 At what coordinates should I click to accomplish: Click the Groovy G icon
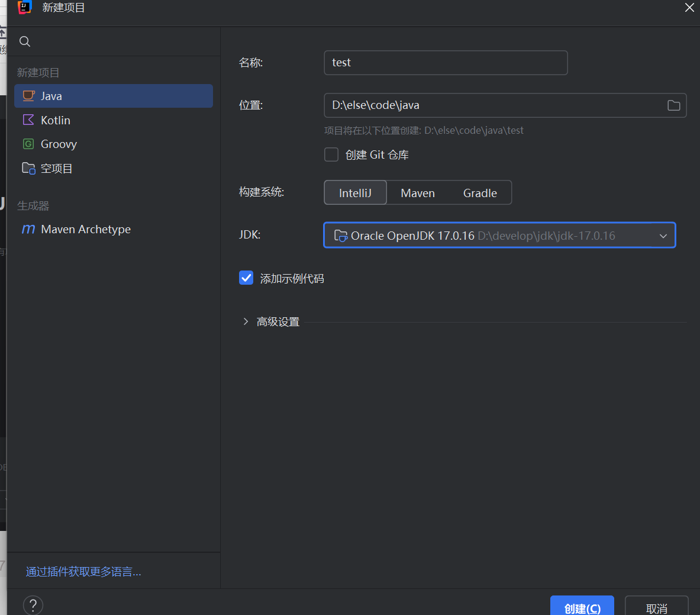coord(28,144)
